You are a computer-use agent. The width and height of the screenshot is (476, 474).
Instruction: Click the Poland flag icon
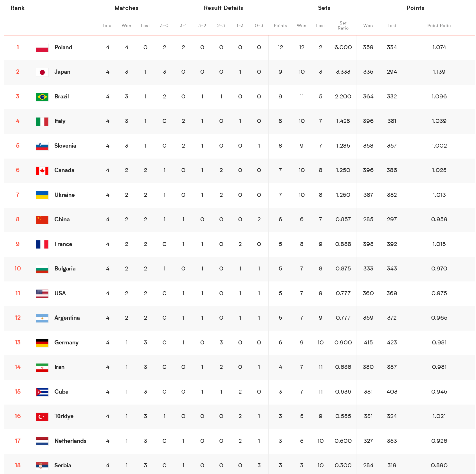coord(42,48)
